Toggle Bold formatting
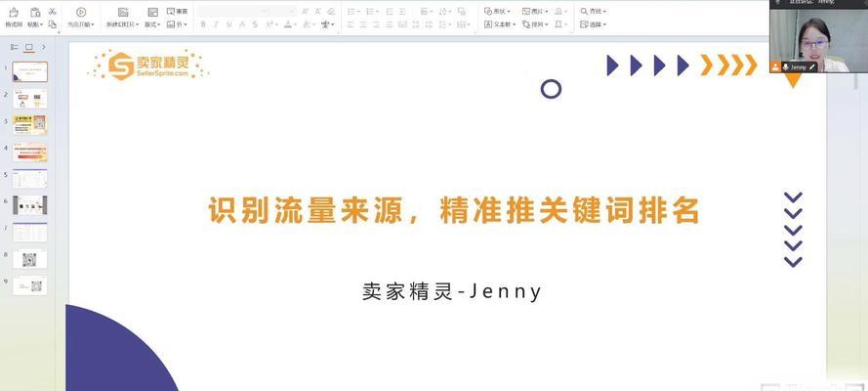Image resolution: width=868 pixels, height=391 pixels. [203, 24]
